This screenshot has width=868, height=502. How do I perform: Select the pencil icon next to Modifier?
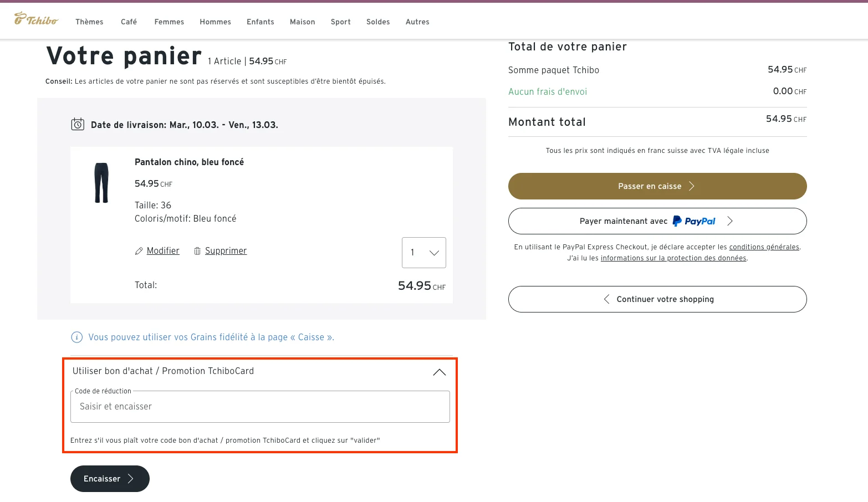coord(139,250)
